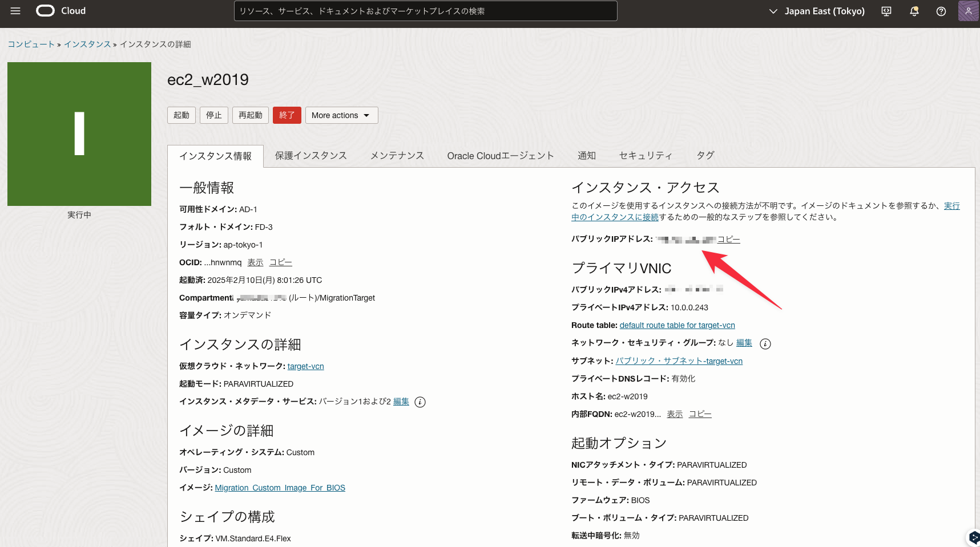Open the Migration_Custom_Image_For_BIOS image link
This screenshot has height=547, width=980.
(280, 488)
